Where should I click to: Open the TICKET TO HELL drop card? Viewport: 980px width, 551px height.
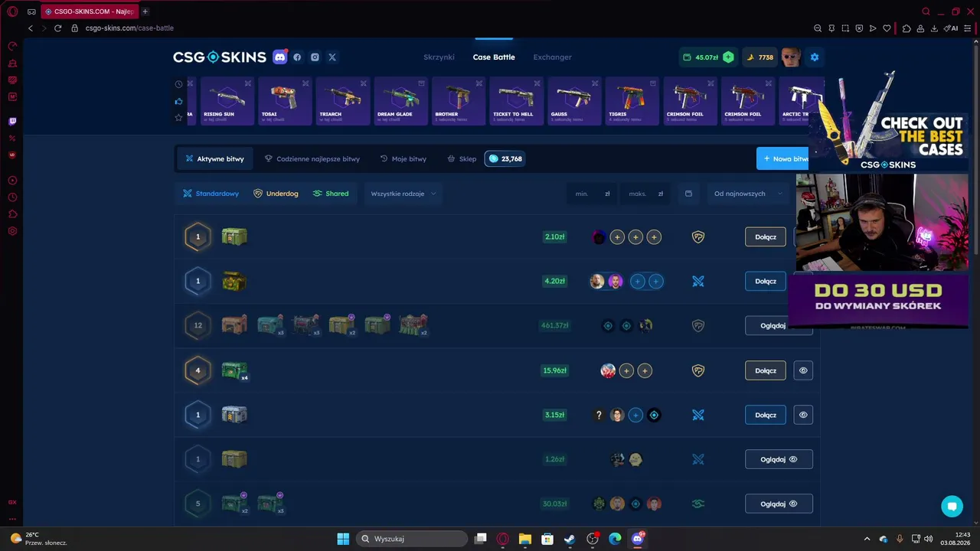(516, 101)
